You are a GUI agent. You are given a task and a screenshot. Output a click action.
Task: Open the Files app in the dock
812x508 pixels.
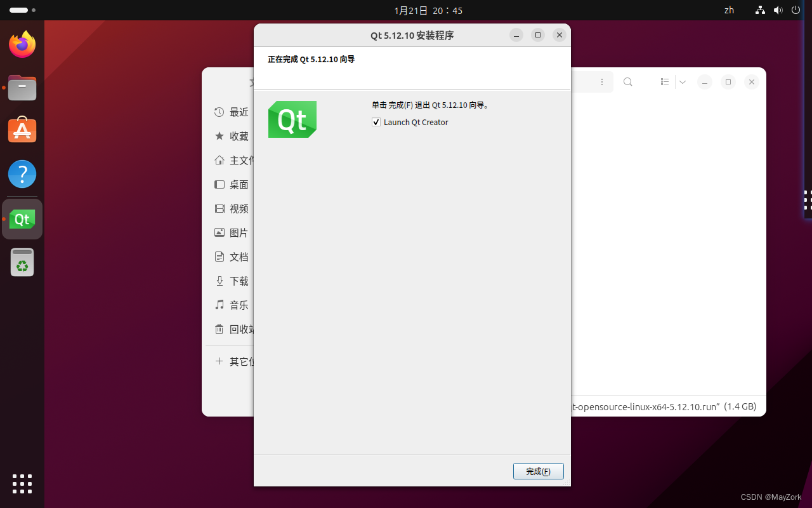[x=22, y=87]
